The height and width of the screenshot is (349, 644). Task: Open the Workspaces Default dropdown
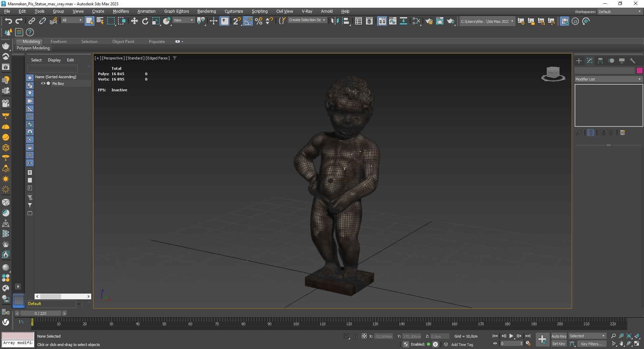[620, 12]
